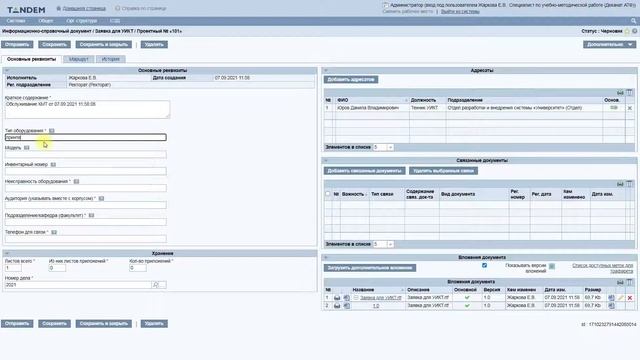Click the top Save button
The width and height of the screenshot is (640, 360).
tap(54, 44)
